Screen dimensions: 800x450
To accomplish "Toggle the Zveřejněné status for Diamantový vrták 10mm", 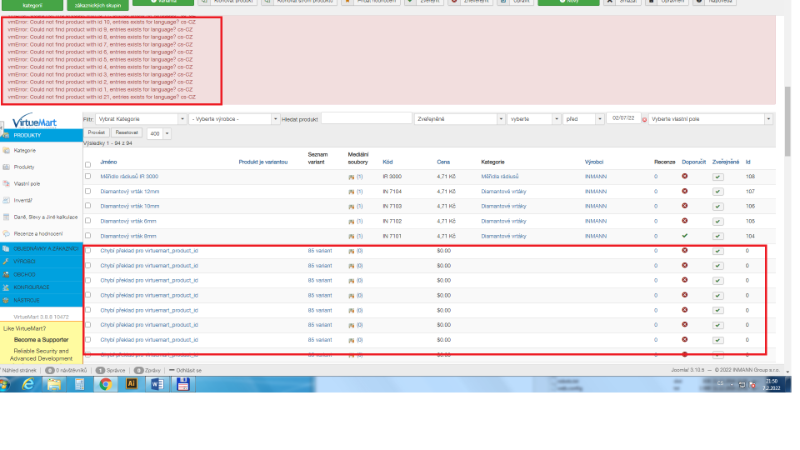I will pyautogui.click(x=717, y=206).
